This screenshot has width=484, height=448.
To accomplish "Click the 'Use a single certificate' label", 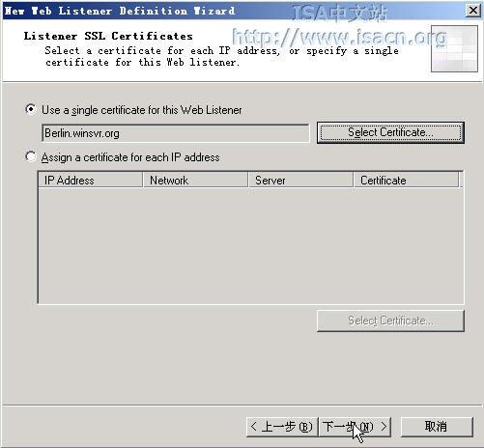I will [x=141, y=110].
